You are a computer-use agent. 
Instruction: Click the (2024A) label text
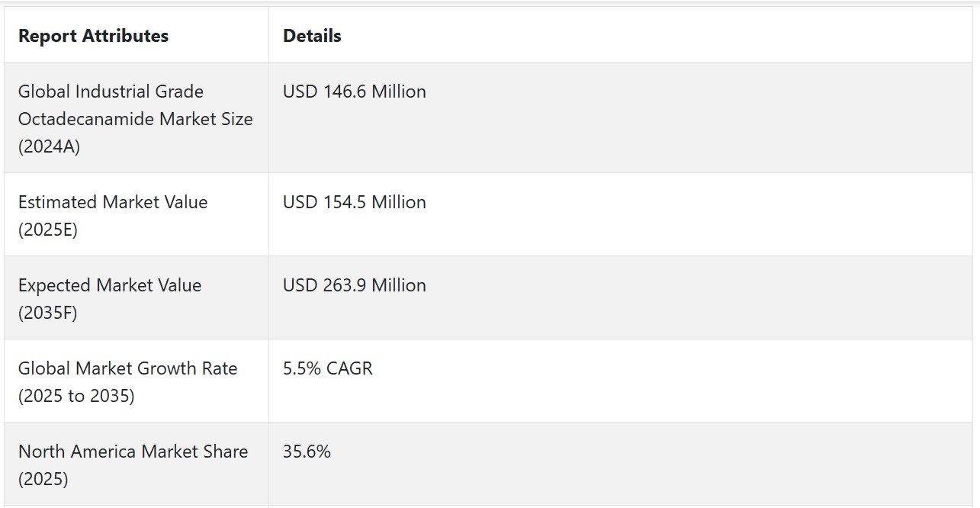click(49, 146)
